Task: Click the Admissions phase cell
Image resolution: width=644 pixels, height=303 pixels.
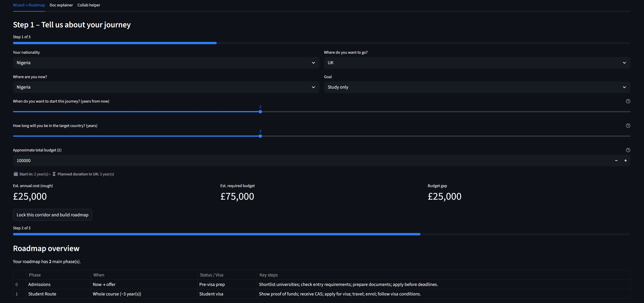Action: 39,284
